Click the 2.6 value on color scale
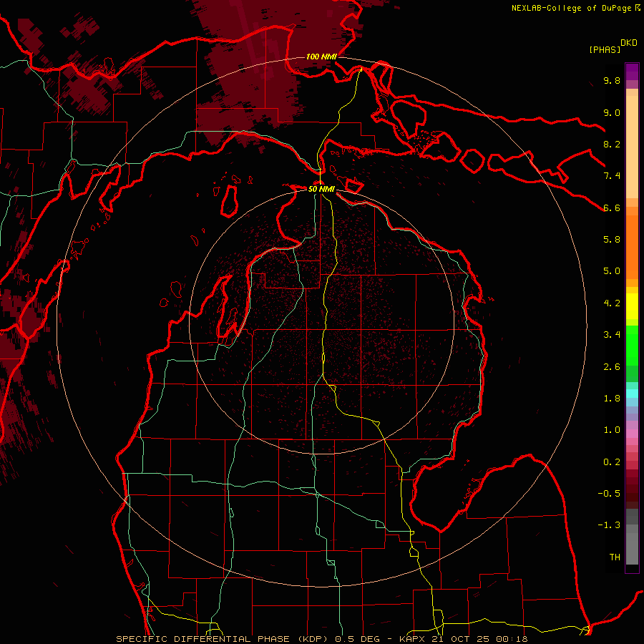The image size is (644, 644). coord(612,367)
